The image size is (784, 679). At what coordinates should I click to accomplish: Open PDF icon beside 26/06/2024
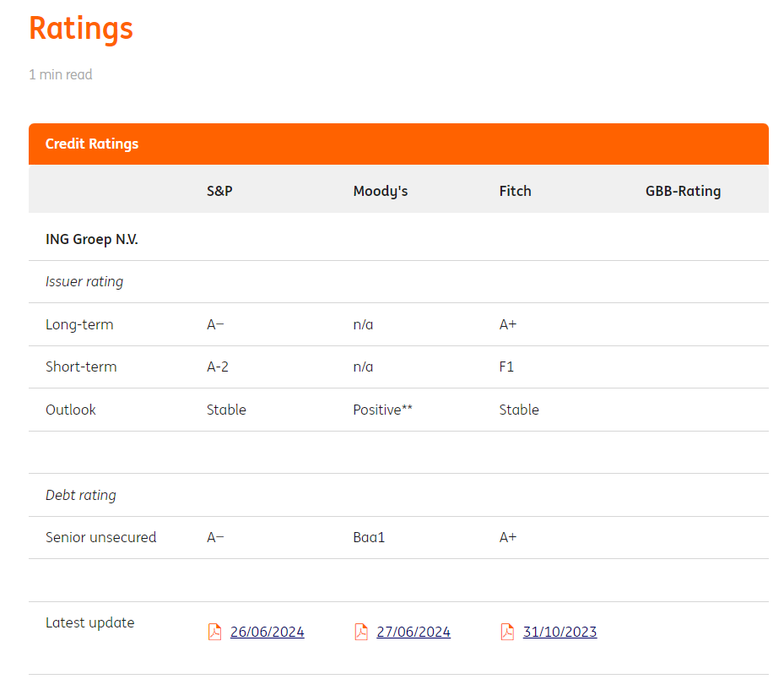click(214, 632)
